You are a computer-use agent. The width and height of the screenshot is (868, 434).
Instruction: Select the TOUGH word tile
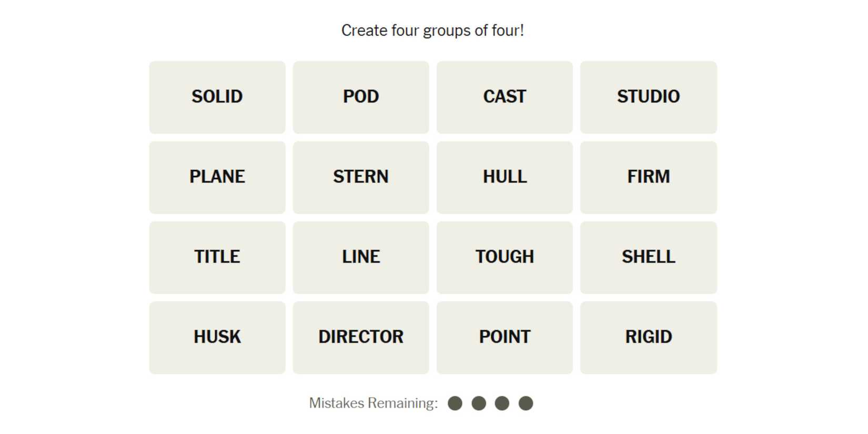504,258
